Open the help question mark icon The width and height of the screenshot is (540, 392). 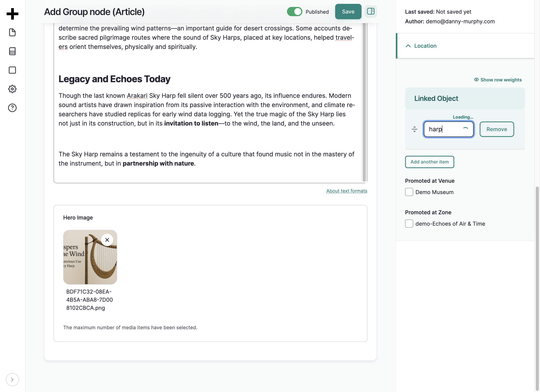coord(12,108)
